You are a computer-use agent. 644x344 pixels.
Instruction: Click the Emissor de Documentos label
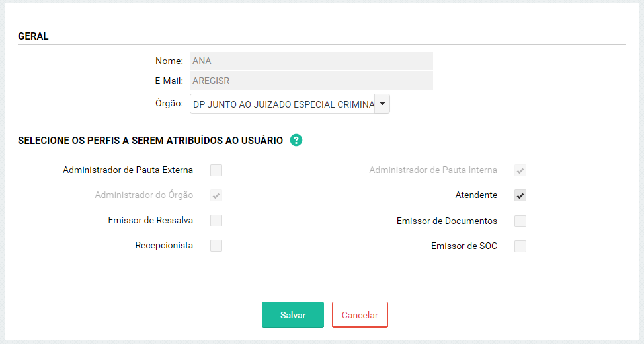click(447, 221)
